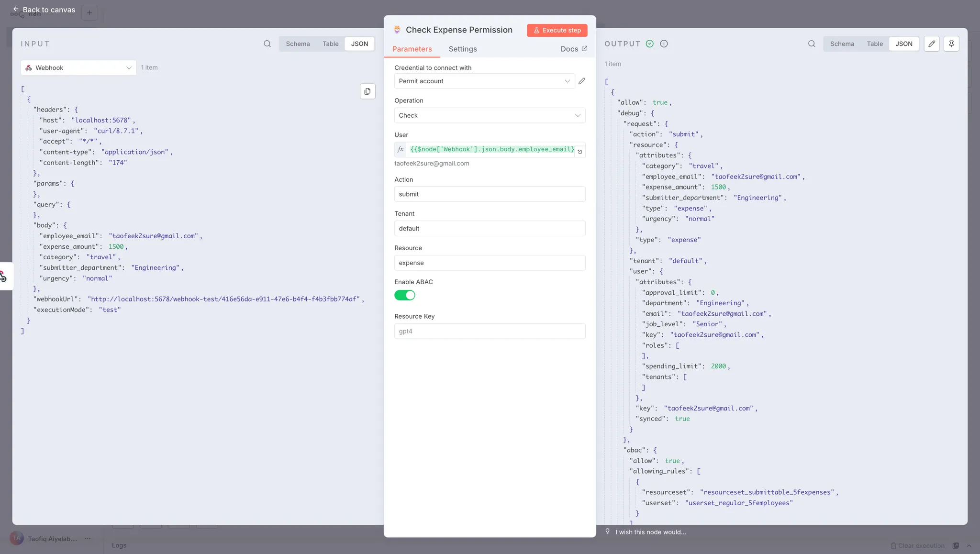This screenshot has width=980, height=554.
Task: Edit Permit account credential pencil icon
Action: click(582, 81)
